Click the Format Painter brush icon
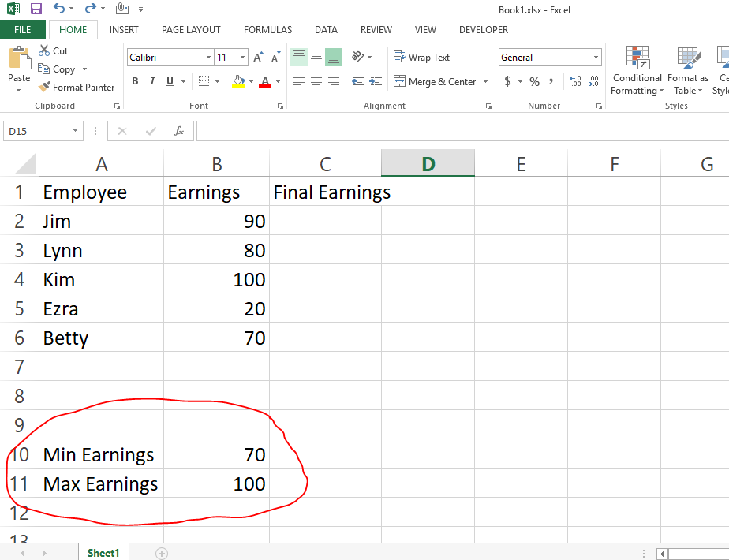 [x=44, y=88]
